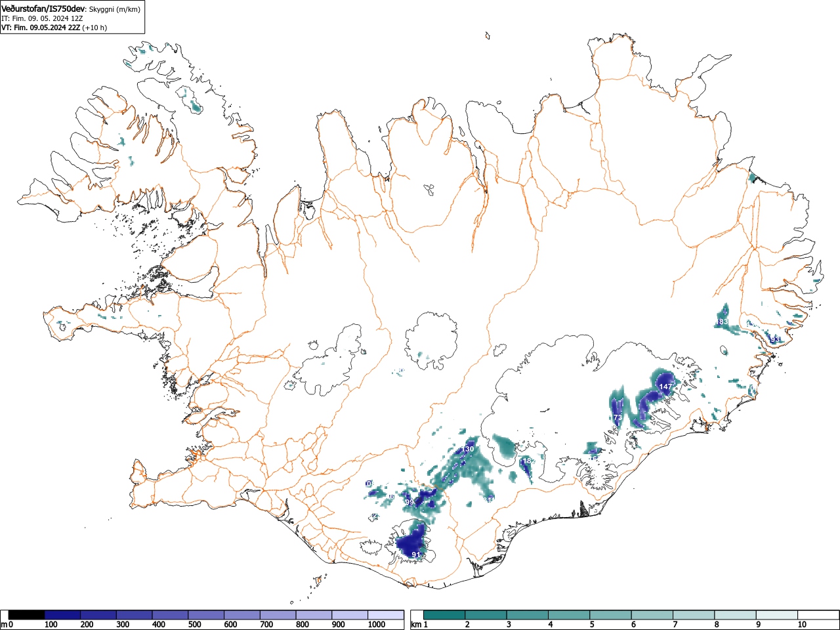Click the 'km' unit label on the legend
This screenshot has height=630, width=840.
(416, 625)
